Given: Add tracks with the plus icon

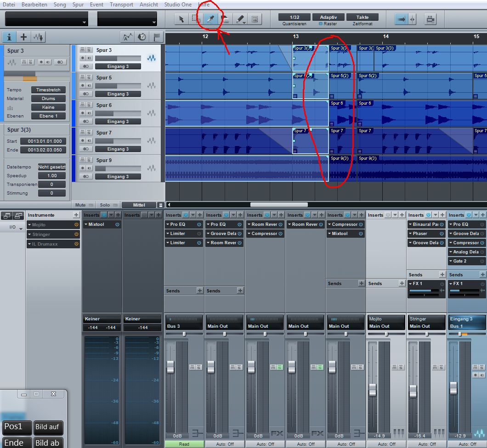Looking at the screenshot, I should [23, 37].
